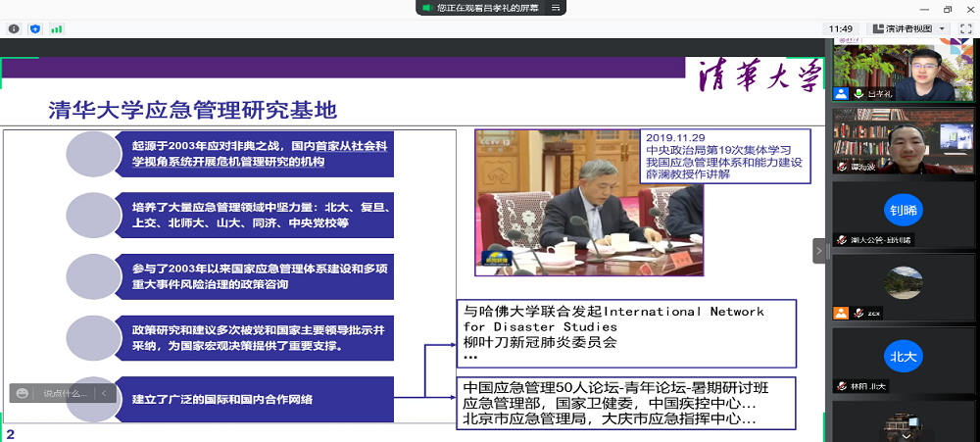Click the 11:49 meeting timer
This screenshot has width=980, height=442.
point(840,29)
